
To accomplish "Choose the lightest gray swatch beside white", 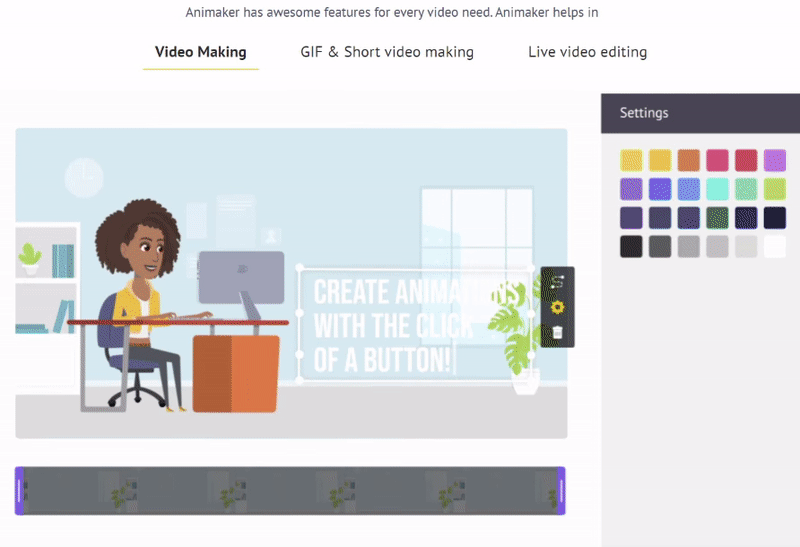I will point(746,246).
